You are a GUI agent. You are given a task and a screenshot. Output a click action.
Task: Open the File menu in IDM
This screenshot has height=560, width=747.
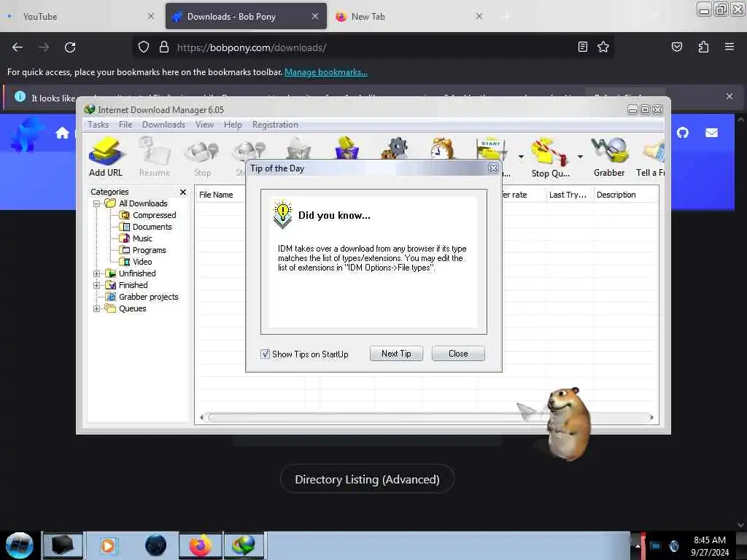point(125,124)
